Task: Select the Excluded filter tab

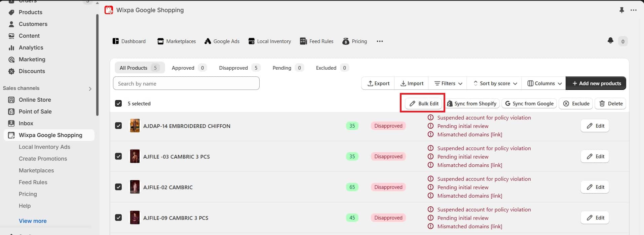Action: [332, 68]
